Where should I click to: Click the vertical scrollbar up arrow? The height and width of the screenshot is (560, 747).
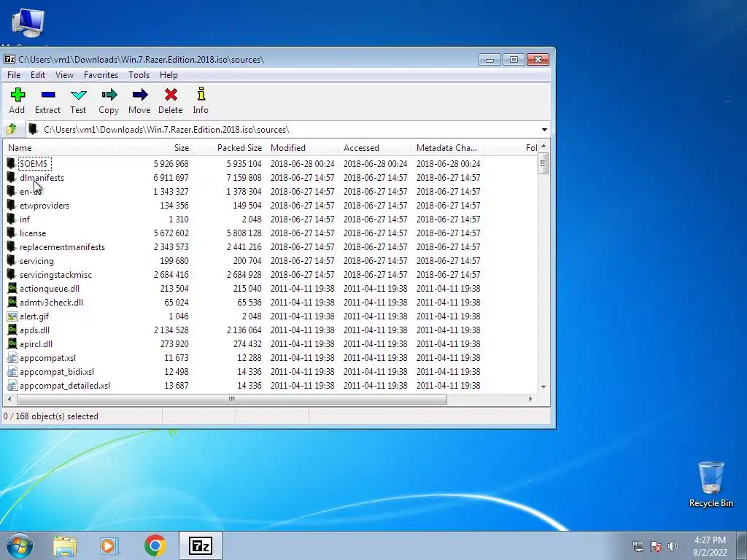pos(543,146)
